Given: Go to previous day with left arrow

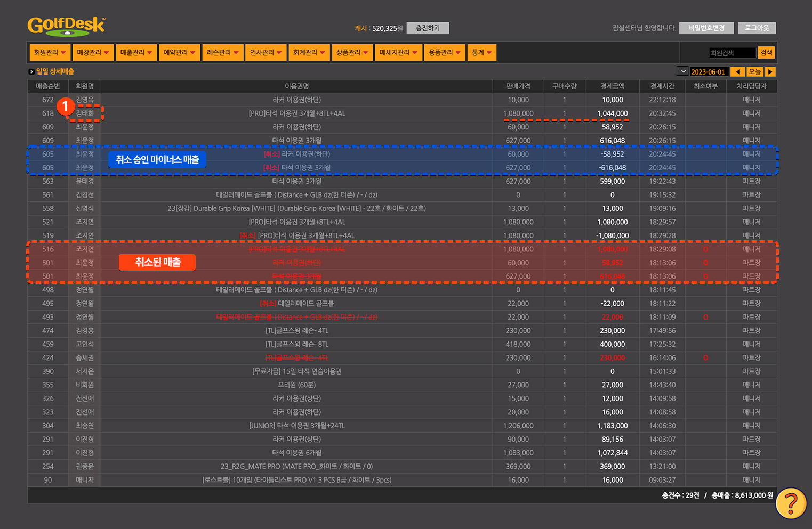Looking at the screenshot, I should pos(737,72).
